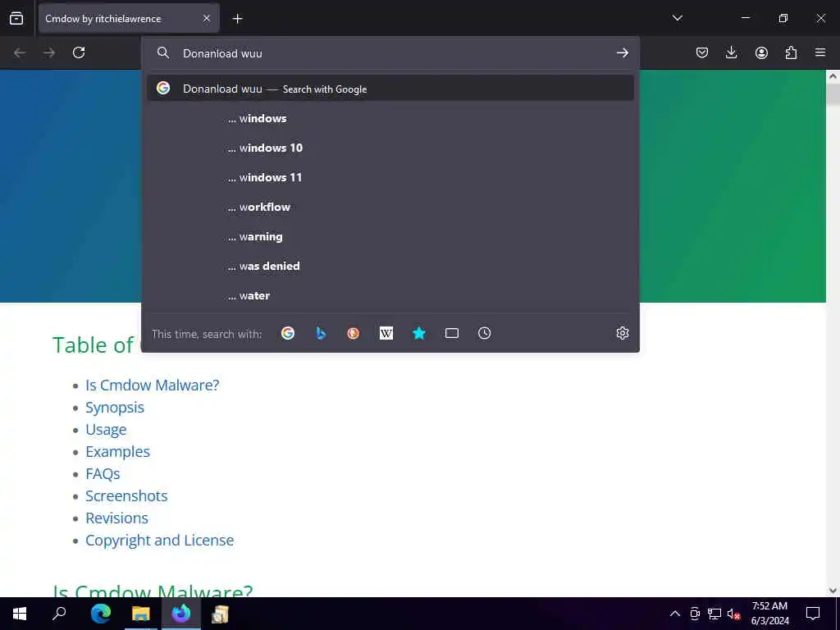Launch Microsoft Edge from taskbar
The width and height of the screenshot is (840, 630).
100,614
